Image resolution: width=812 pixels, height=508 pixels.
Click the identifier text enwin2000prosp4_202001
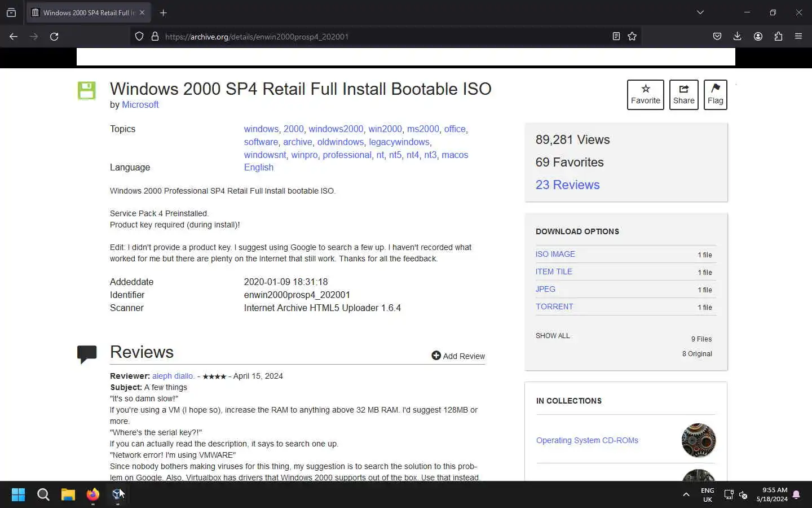(297, 295)
